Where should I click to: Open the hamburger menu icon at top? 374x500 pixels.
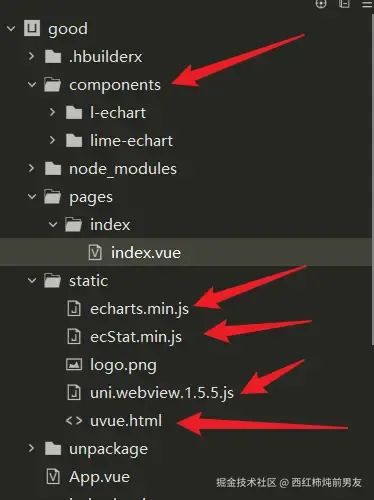pyautogui.click(x=368, y=4)
